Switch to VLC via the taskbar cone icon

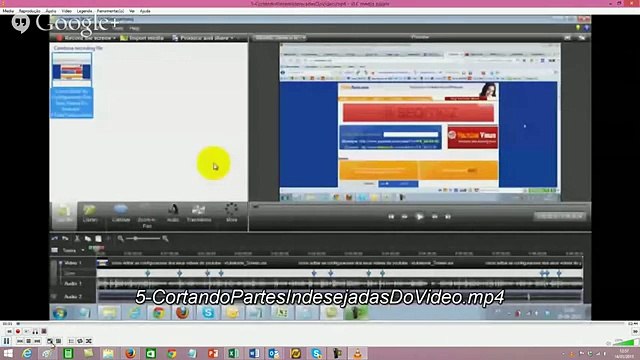(358, 353)
